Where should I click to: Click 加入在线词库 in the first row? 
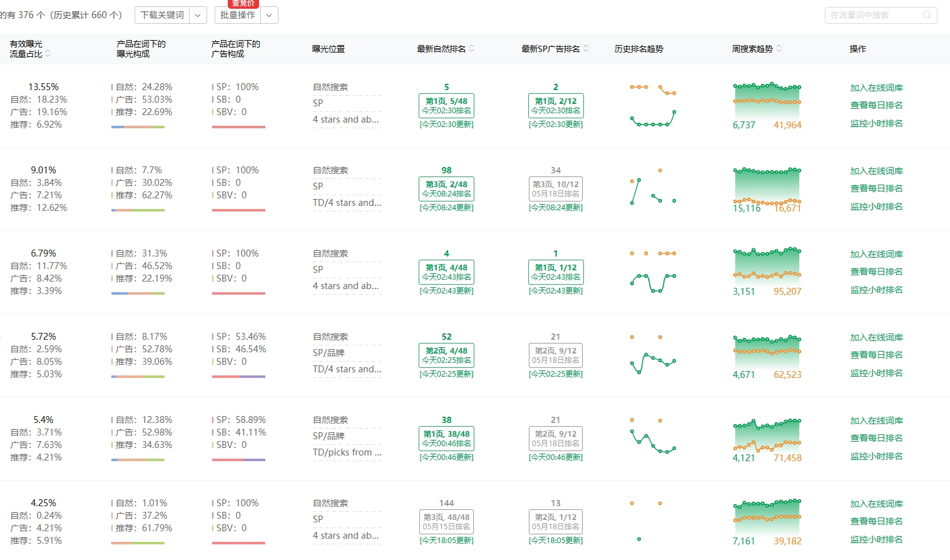876,88
